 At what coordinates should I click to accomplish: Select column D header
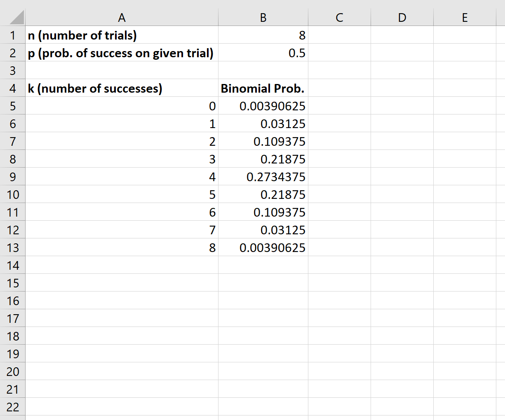(x=401, y=17)
